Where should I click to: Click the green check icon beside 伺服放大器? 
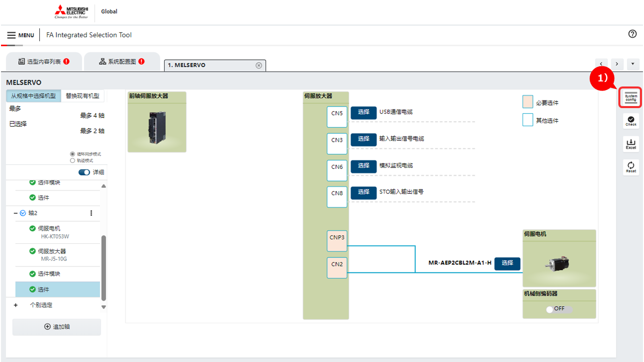tap(33, 251)
